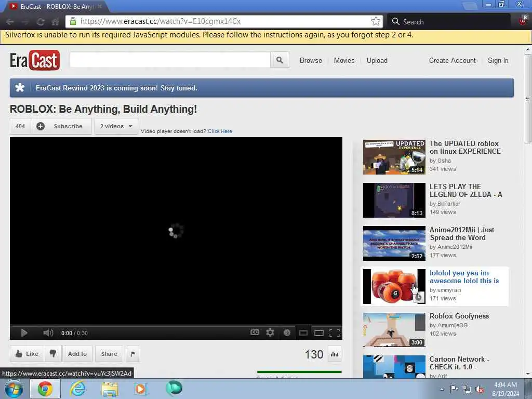Toggle closed captions (CC) in the player

[x=255, y=332]
